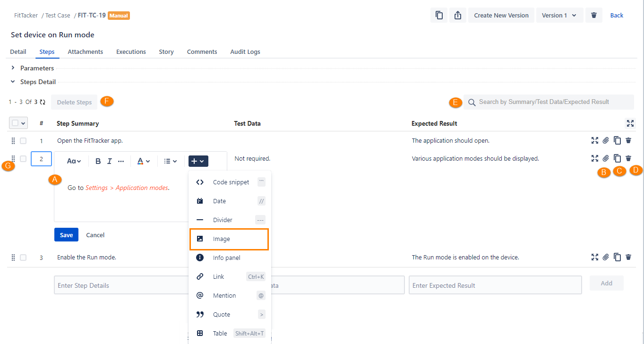Viewport: 644px width, 344px height.
Task: Tick the checkbox for step 1
Action: tap(23, 140)
